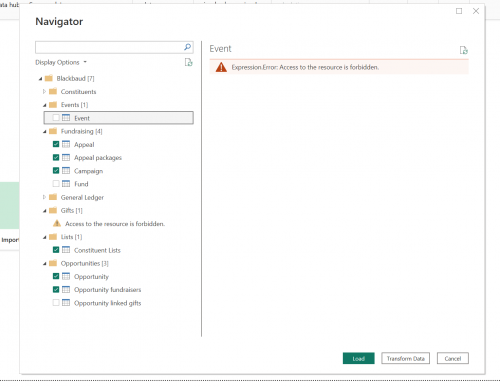Click the refresh icon under search box
This screenshot has width=500, height=387.
pos(189,62)
